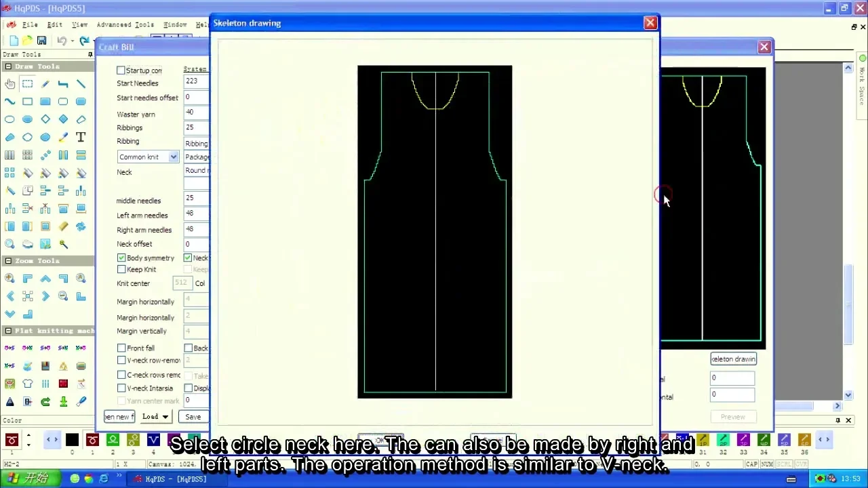Tick the V-neck Intarsia checkbox

(x=121, y=388)
